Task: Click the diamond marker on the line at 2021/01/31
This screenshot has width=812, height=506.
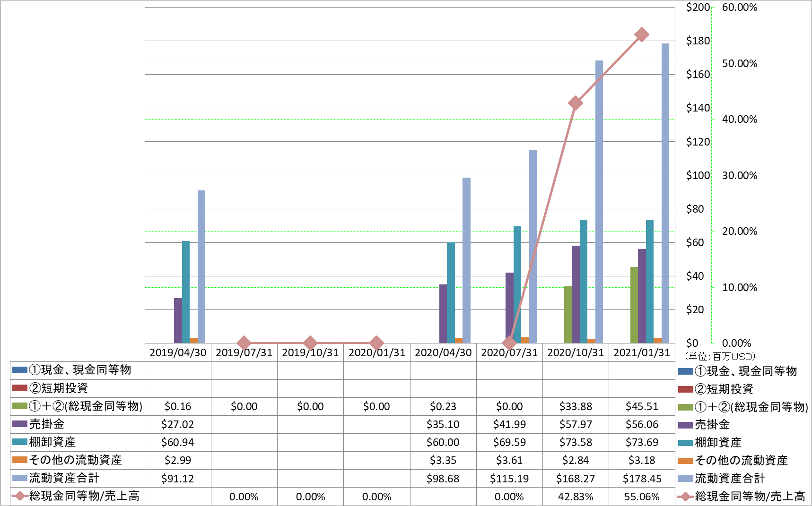Action: tap(642, 34)
